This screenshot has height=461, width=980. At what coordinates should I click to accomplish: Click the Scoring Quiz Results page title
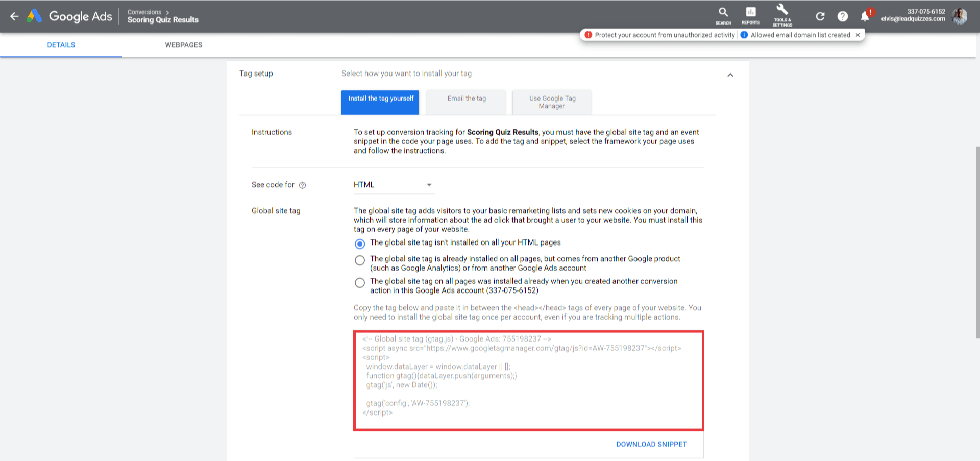click(x=163, y=20)
